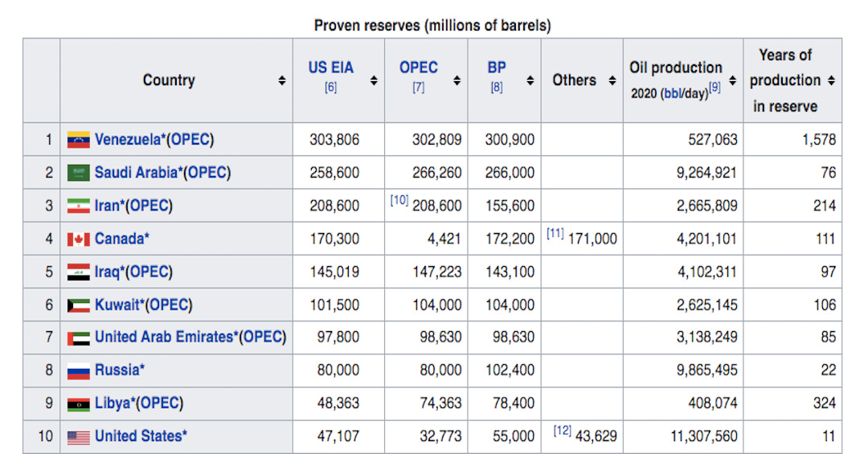This screenshot has width=868, height=454.
Task: Select Kuwait's years value 106
Action: coord(825,305)
